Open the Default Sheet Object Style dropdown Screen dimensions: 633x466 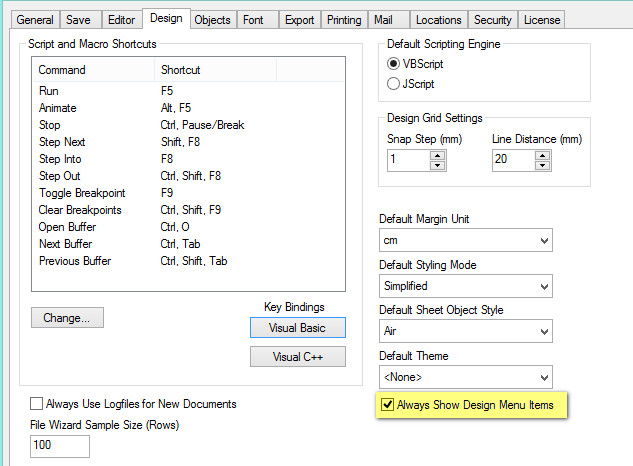click(x=543, y=331)
